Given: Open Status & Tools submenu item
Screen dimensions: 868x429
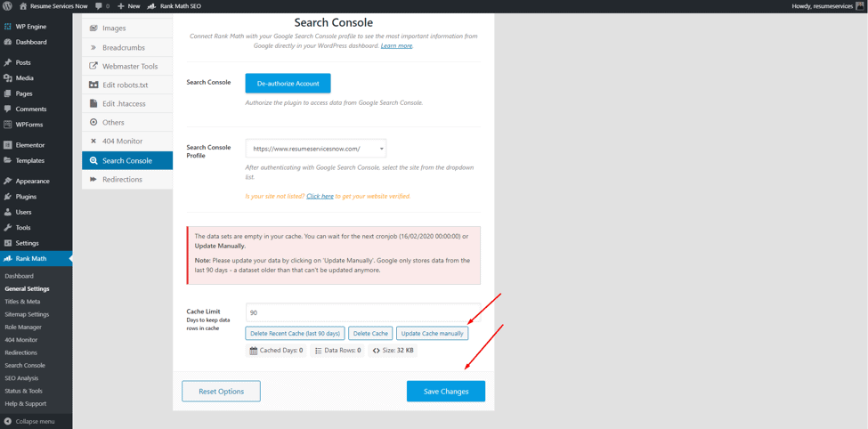Looking at the screenshot, I should [24, 391].
